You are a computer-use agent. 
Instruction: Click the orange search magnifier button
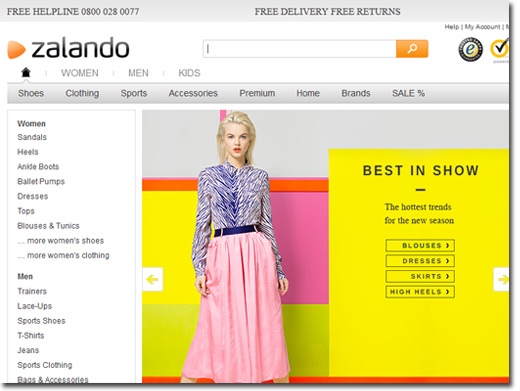[x=412, y=49]
